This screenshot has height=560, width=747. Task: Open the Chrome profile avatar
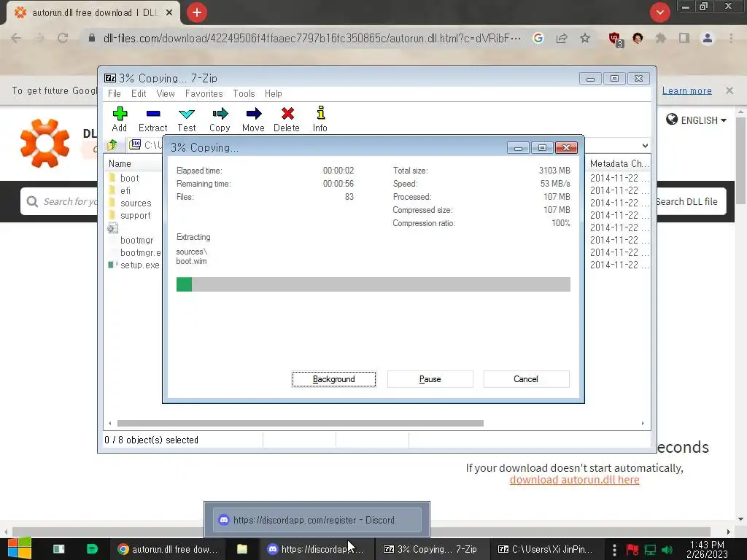pyautogui.click(x=708, y=38)
